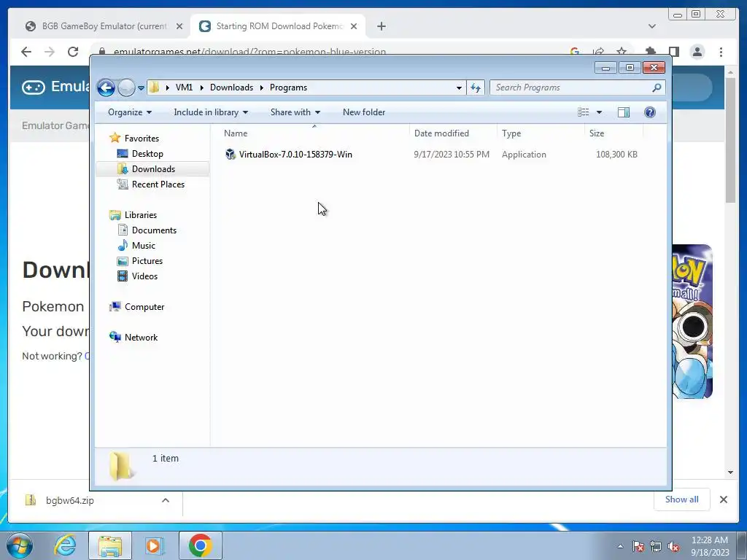The width and height of the screenshot is (747, 560).
Task: Open Music library in navigation pane
Action: (144, 246)
